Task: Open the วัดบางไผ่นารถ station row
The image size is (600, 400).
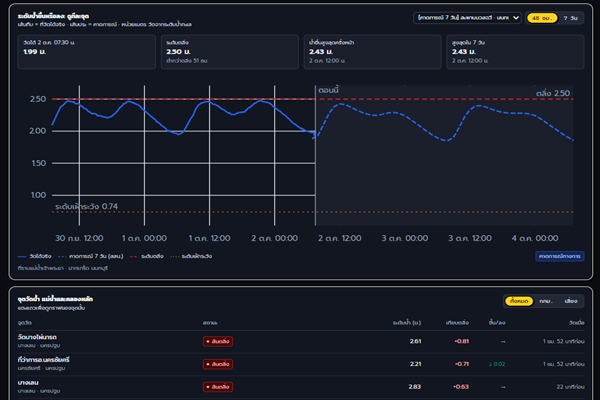Action: click(301, 341)
